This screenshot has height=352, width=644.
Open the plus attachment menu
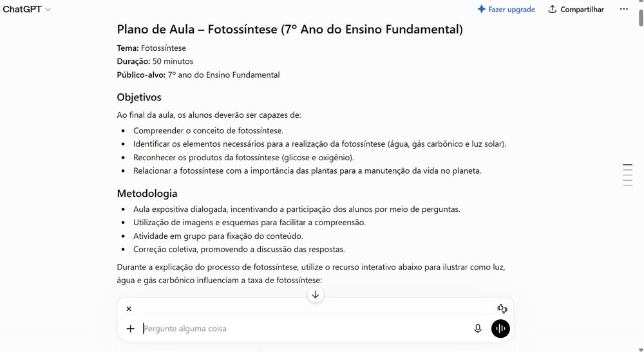click(130, 329)
